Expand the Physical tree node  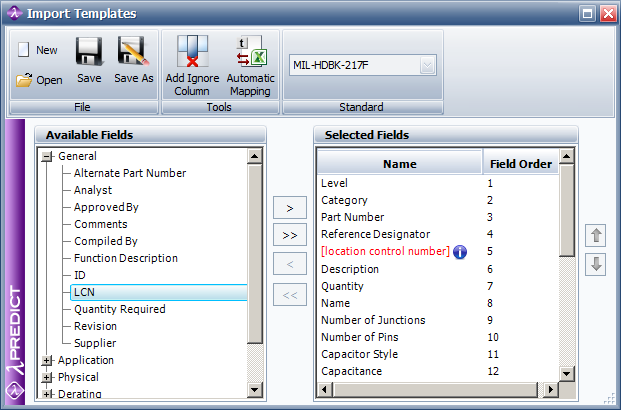click(x=46, y=377)
